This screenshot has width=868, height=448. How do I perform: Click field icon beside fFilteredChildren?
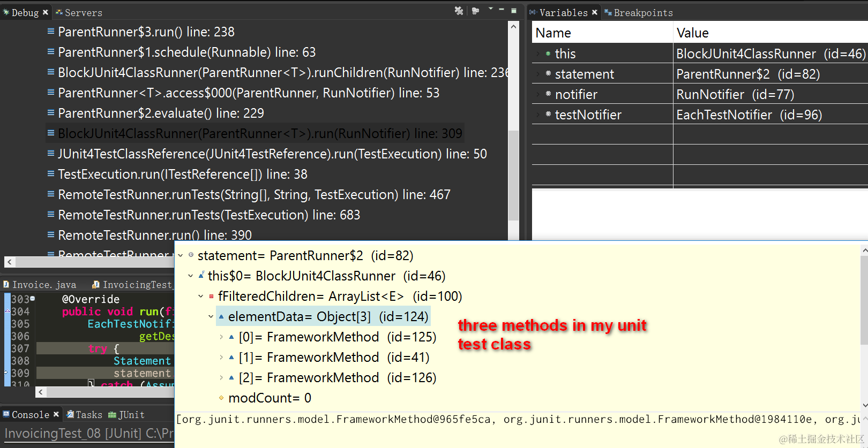tap(212, 296)
